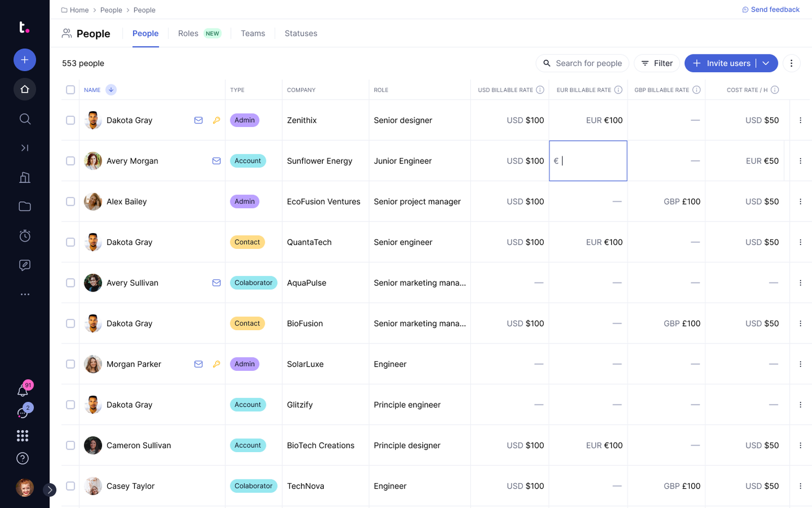Image resolution: width=812 pixels, height=508 pixels.
Task: Switch to the Roles tab
Action: point(188,34)
